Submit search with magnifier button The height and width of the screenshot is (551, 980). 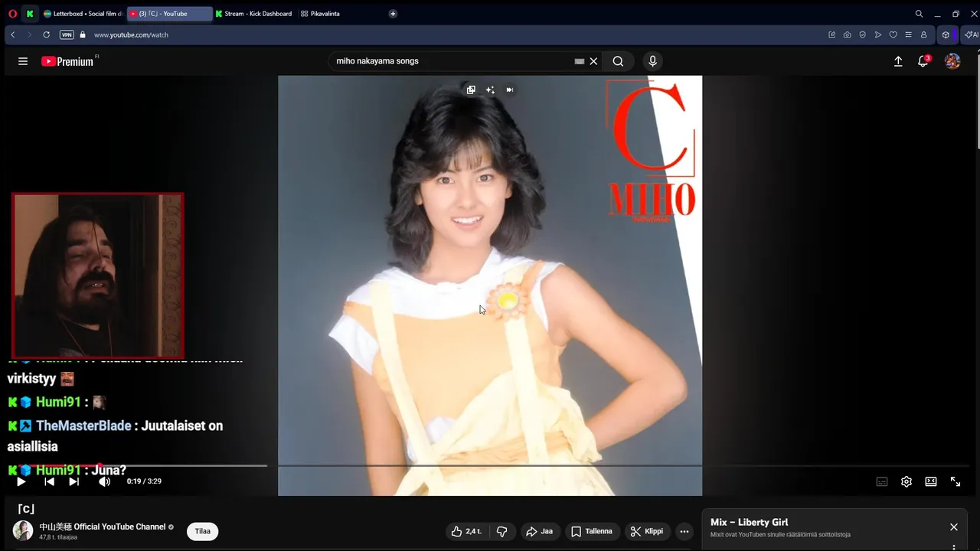(x=618, y=61)
